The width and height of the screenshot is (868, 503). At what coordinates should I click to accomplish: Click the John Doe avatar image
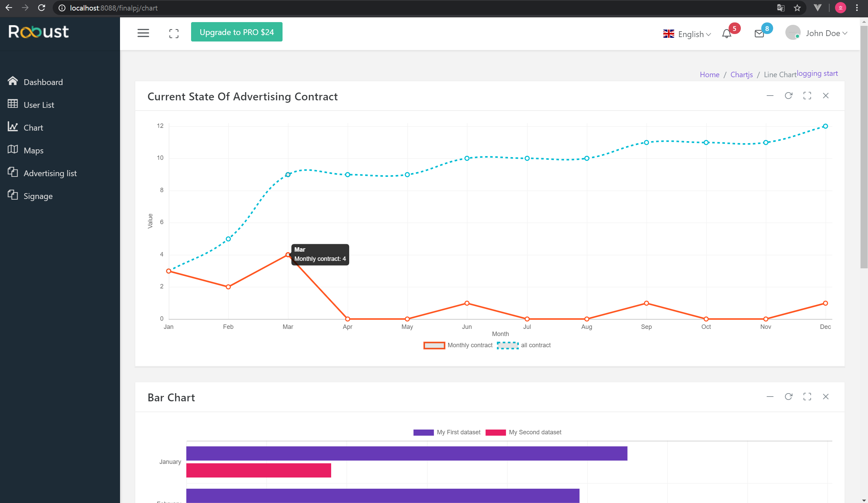tap(793, 33)
